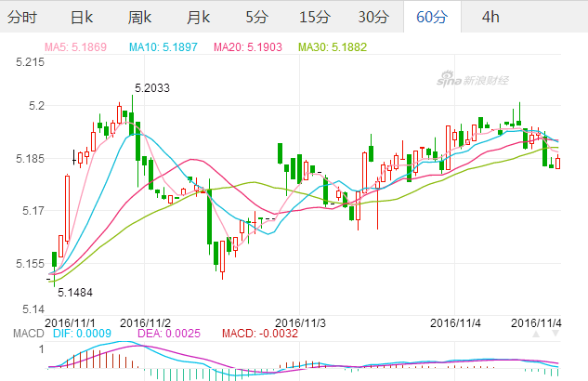Select the 日k daily candlestick tab
The width and height of the screenshot is (588, 381).
[82, 17]
